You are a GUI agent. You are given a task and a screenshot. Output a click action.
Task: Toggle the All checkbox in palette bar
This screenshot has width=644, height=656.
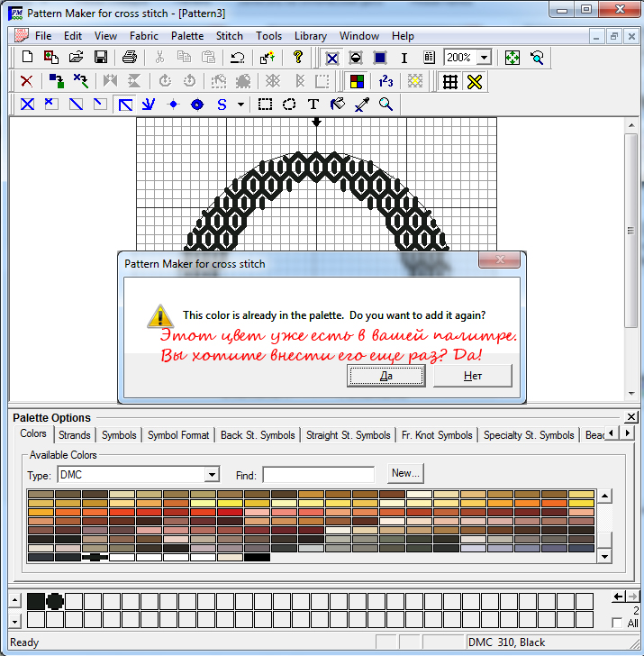click(617, 623)
